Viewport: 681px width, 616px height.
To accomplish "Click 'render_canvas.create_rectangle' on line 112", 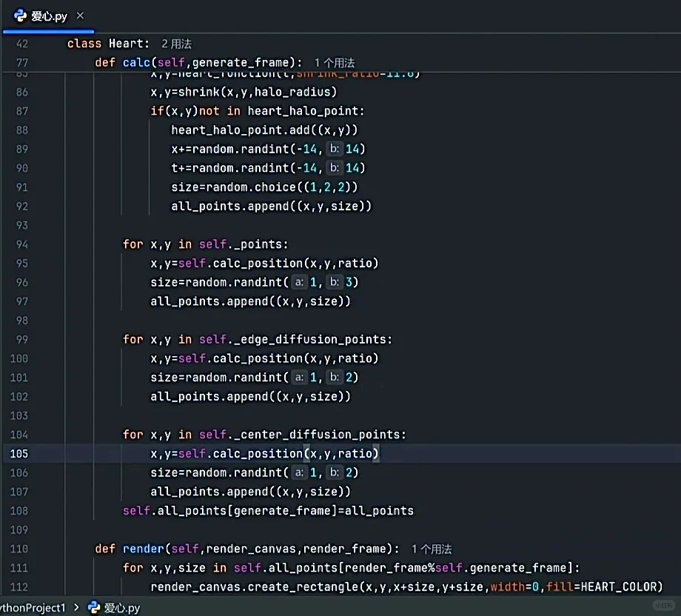I will (x=254, y=587).
